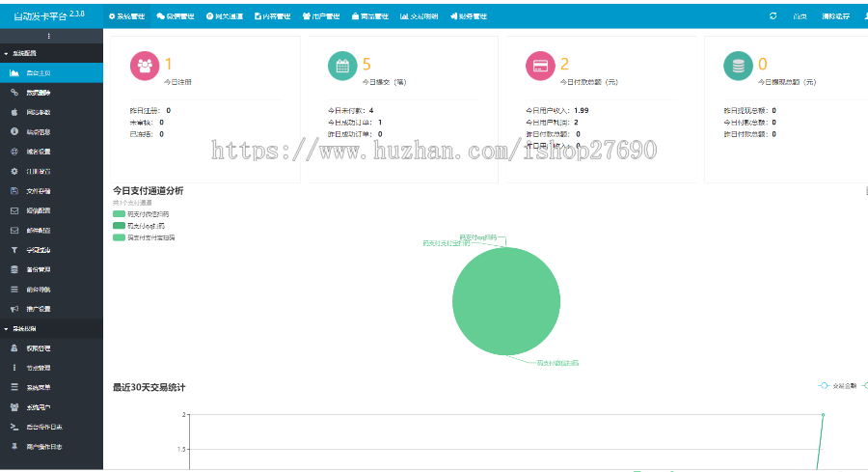Toggle the 交易金额 line chart legend
The image size is (868, 472).
837,385
